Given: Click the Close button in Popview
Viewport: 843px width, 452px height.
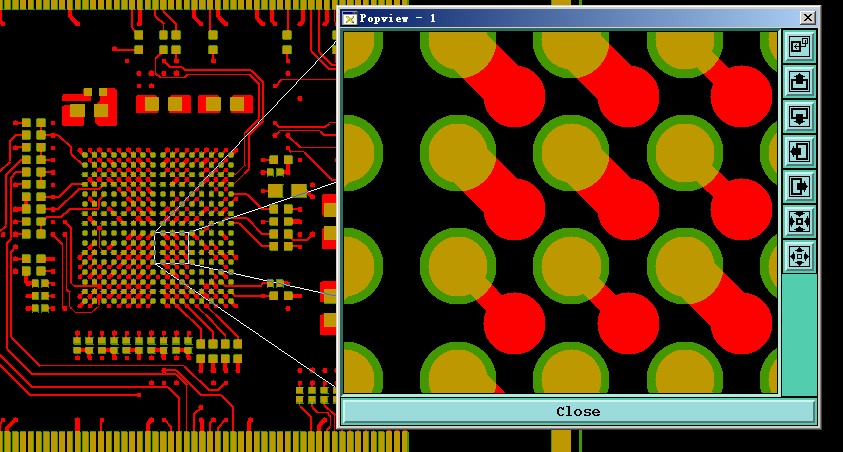Looking at the screenshot, I should pyautogui.click(x=578, y=412).
